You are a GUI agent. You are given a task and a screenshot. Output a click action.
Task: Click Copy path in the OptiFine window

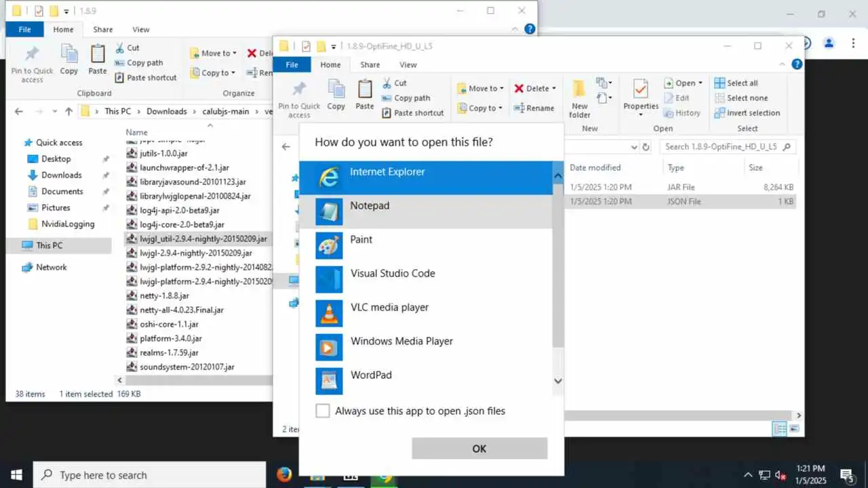coord(406,98)
